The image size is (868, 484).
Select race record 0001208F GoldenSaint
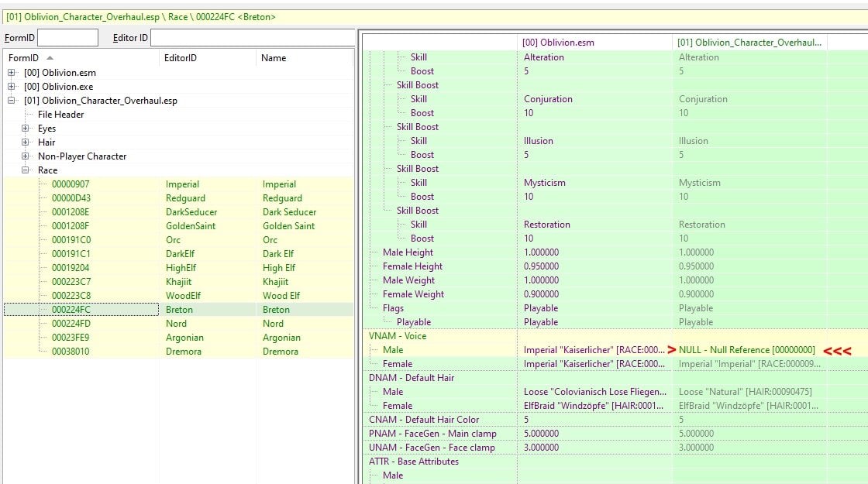pos(178,225)
